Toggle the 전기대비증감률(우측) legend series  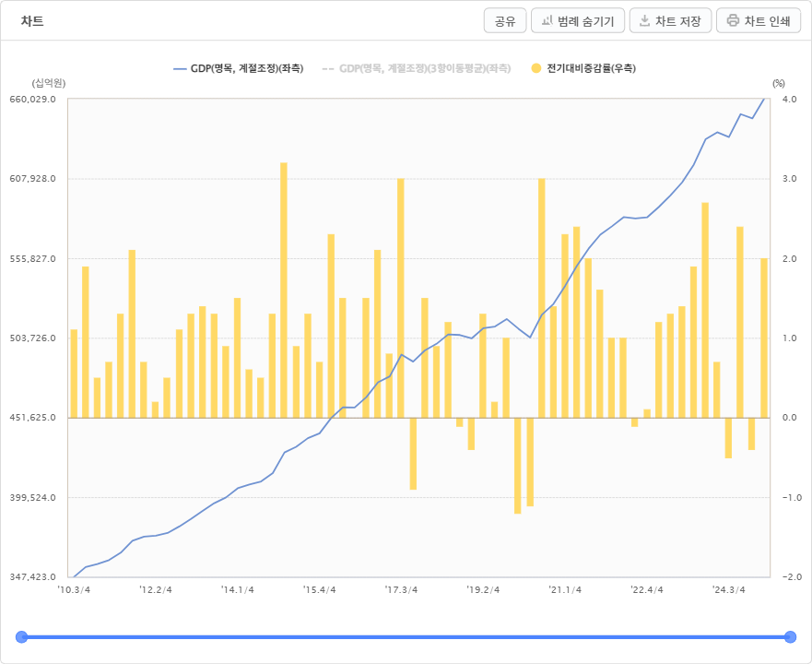[x=583, y=68]
